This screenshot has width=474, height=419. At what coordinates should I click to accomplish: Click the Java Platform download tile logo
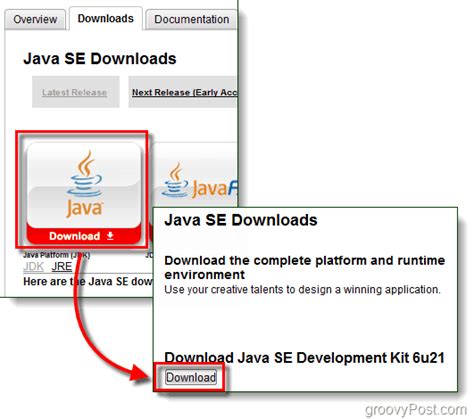pos(84,185)
